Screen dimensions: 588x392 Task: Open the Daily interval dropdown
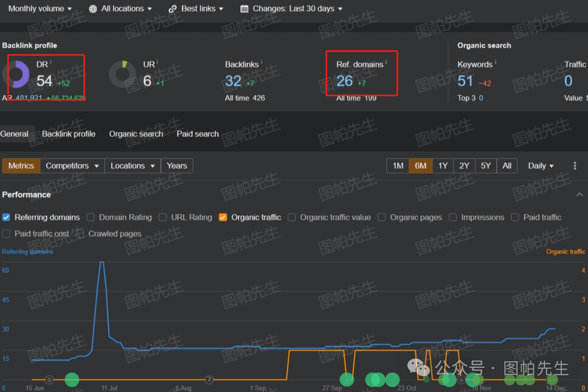coord(540,166)
